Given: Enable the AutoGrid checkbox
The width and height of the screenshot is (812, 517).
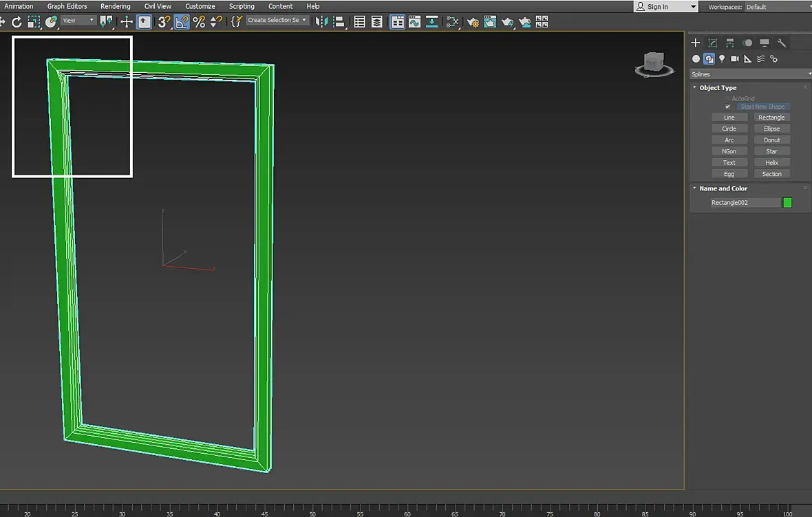Looking at the screenshot, I should pos(727,98).
